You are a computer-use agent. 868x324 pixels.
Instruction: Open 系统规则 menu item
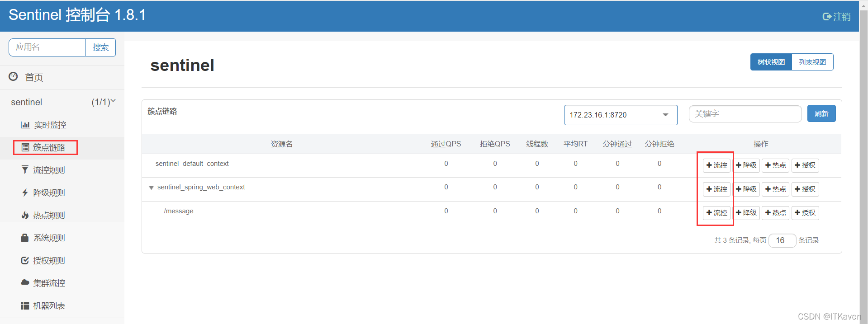pos(62,238)
